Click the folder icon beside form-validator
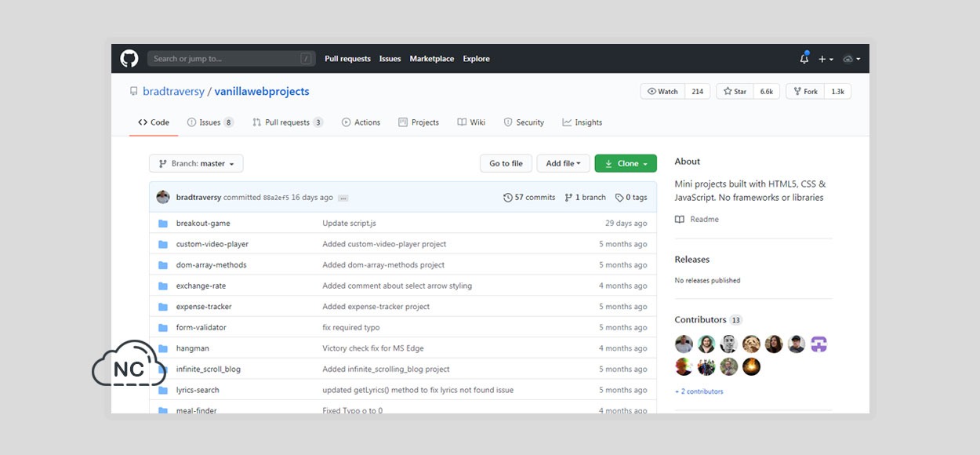980x455 pixels. click(x=163, y=327)
